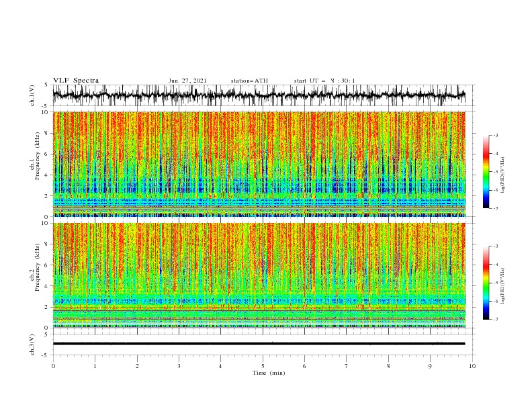Viewport: 532px width, 411px height.
Task: Click the ch.1 PSD color scale bar
Action: point(486,172)
